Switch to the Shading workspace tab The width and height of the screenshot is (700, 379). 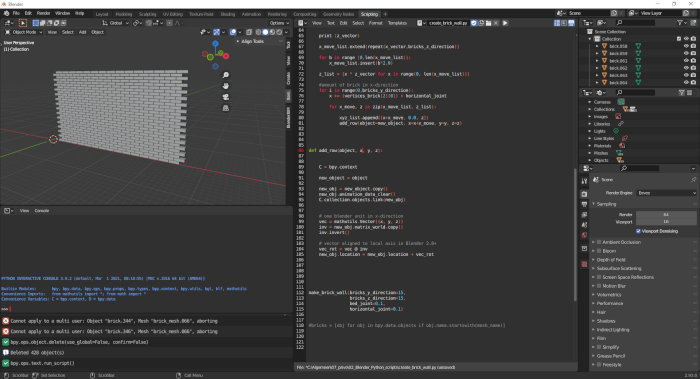click(x=228, y=14)
